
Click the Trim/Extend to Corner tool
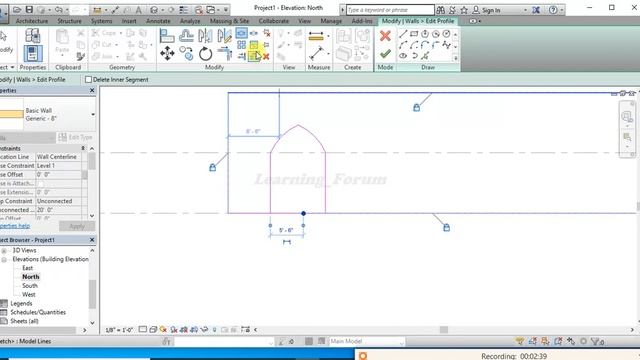click(224, 53)
